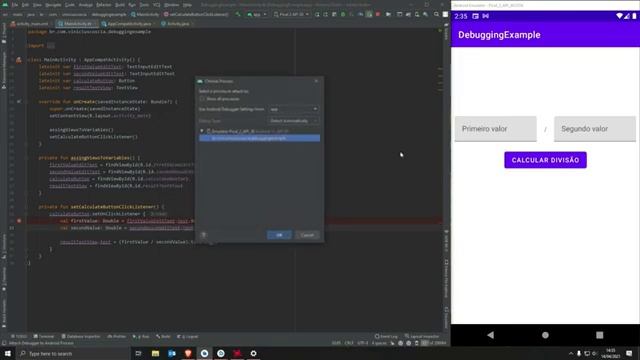
Task: Open Outlook from the taskbar
Action: 171,353
